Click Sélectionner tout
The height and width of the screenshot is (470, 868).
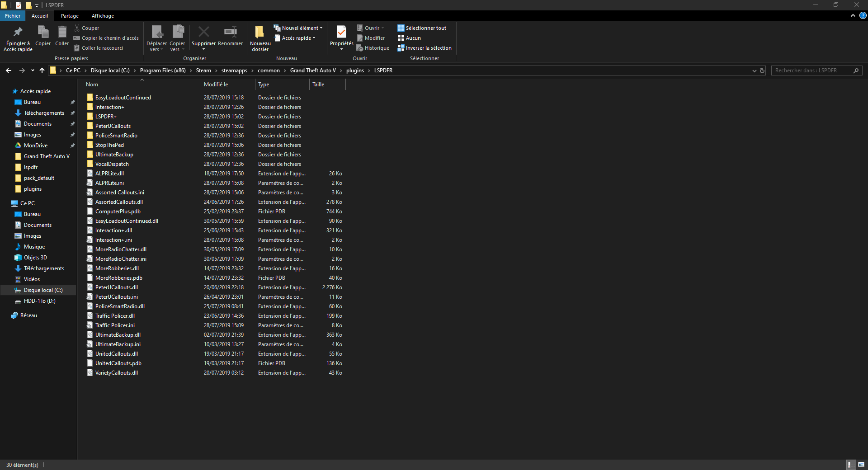(422, 28)
